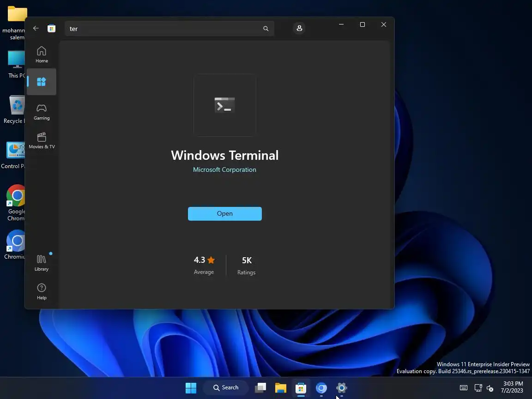532x399 pixels.
Task: Open Chromium from the taskbar
Action: pos(321,388)
